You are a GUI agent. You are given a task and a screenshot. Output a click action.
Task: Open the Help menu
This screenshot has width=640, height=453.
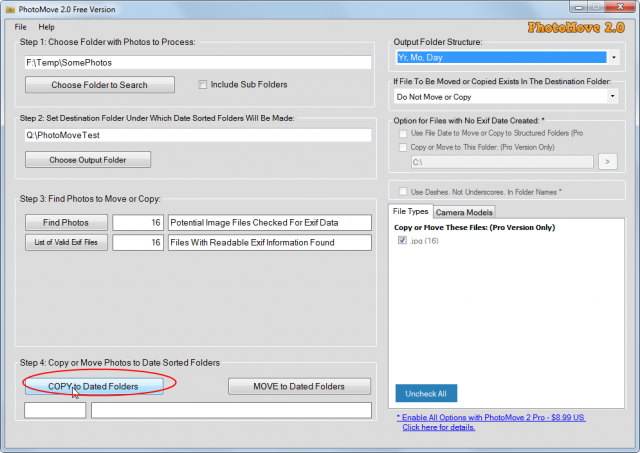(x=46, y=27)
